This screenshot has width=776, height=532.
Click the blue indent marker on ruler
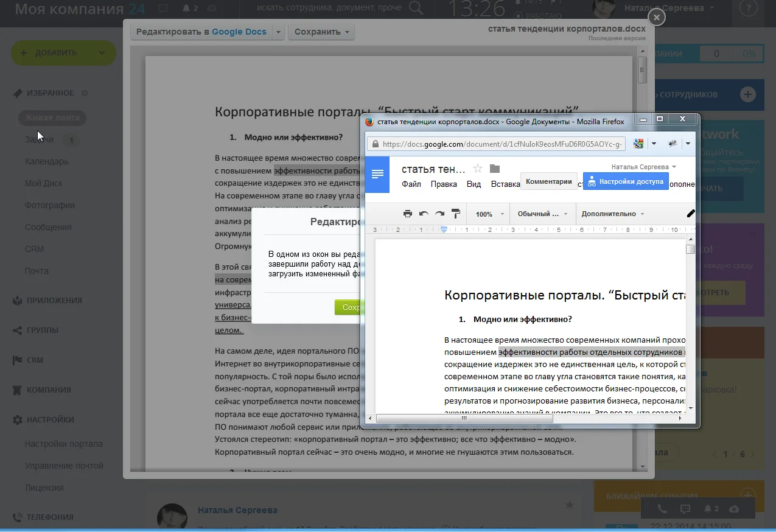pyautogui.click(x=444, y=229)
